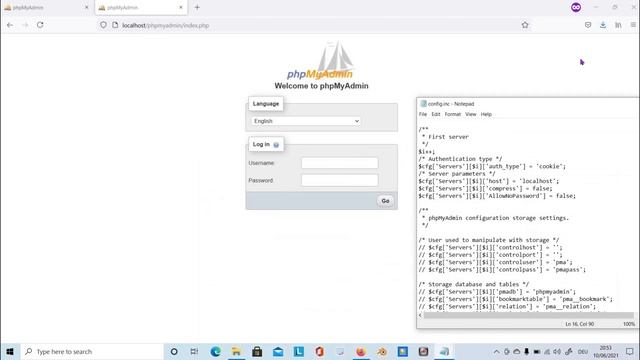Open the Language dropdown showing English

[306, 121]
